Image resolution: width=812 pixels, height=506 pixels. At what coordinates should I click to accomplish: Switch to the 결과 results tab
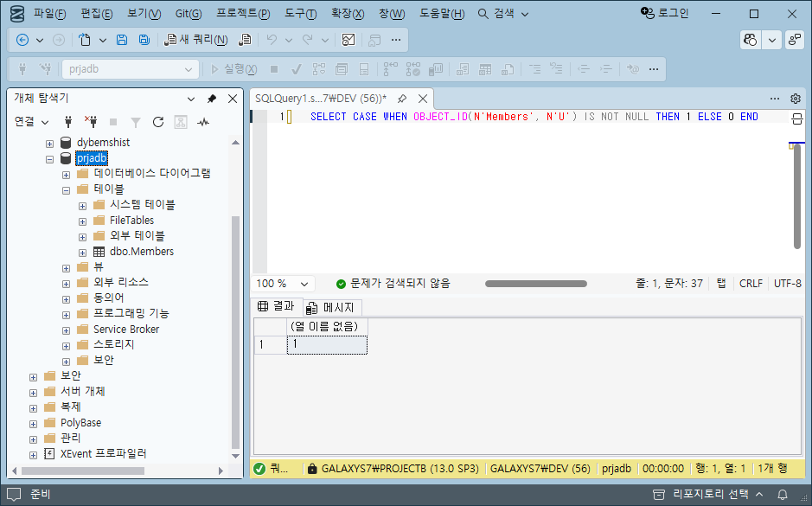click(x=277, y=306)
